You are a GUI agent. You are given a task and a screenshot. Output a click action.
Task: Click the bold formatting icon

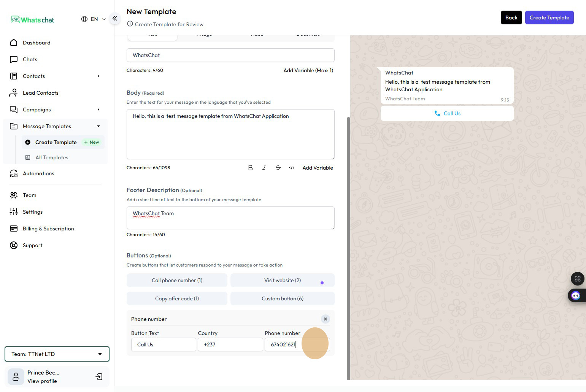250,168
